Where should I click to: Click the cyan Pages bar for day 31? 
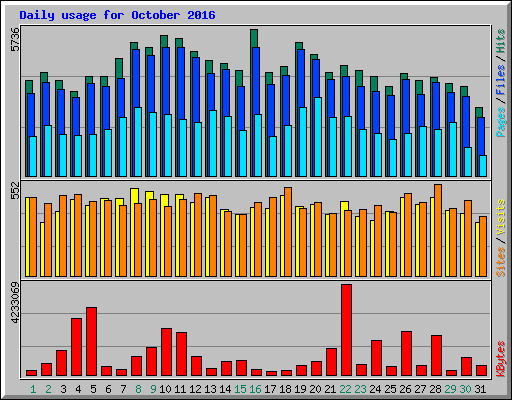coord(483,166)
